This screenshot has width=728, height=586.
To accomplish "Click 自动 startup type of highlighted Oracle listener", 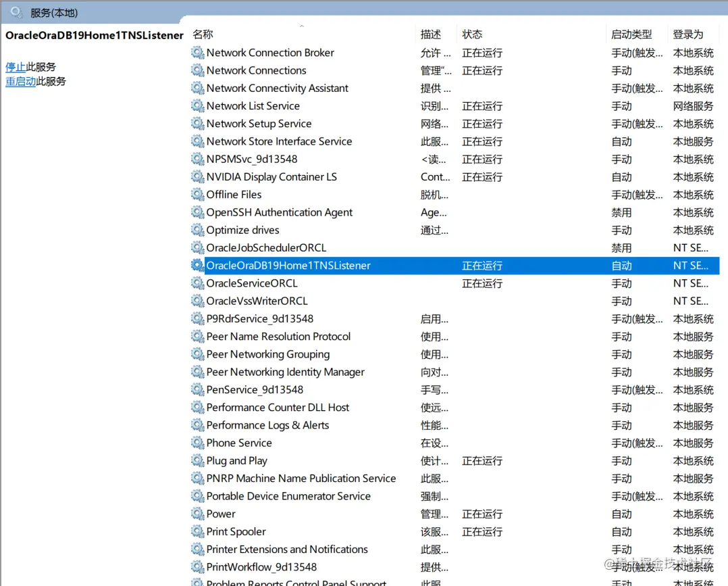I will point(621,266).
